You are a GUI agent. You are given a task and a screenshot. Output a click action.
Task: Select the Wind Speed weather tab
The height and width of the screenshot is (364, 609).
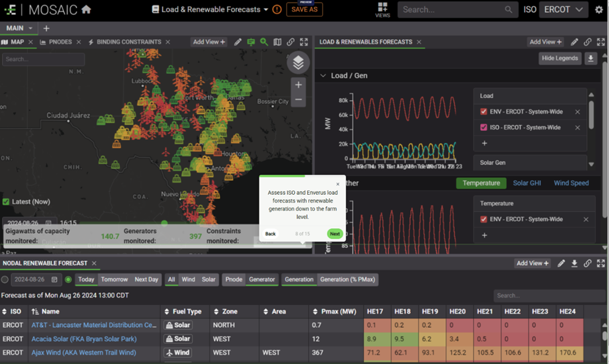coord(571,183)
